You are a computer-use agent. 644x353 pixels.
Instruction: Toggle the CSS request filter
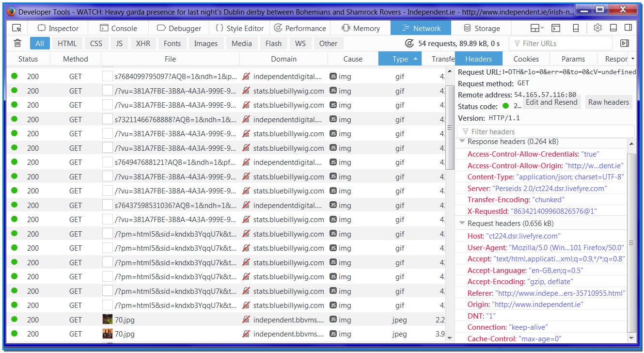point(96,43)
